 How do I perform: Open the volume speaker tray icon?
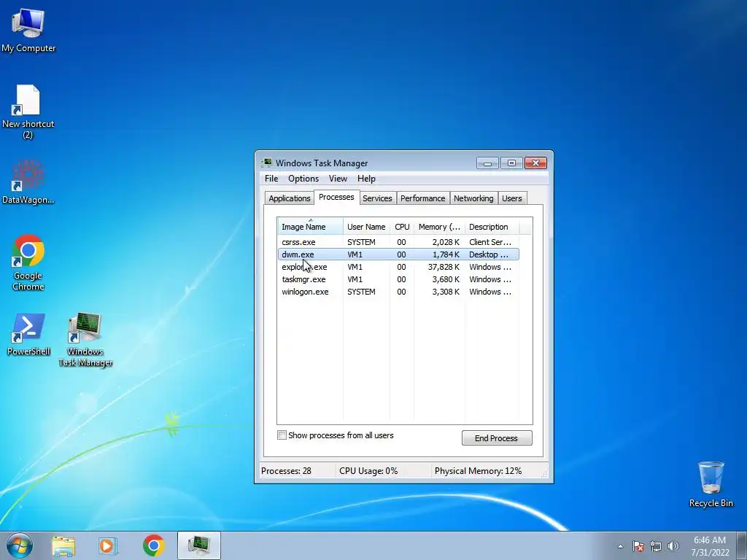tap(673, 547)
